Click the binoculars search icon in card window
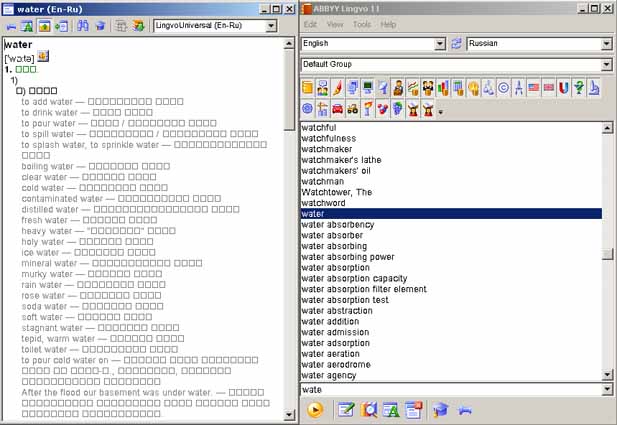Screen dimensions: 617x425 [83, 26]
